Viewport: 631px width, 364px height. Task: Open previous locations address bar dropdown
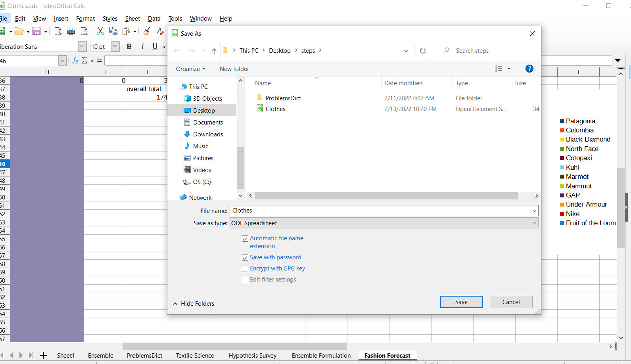pyautogui.click(x=406, y=51)
